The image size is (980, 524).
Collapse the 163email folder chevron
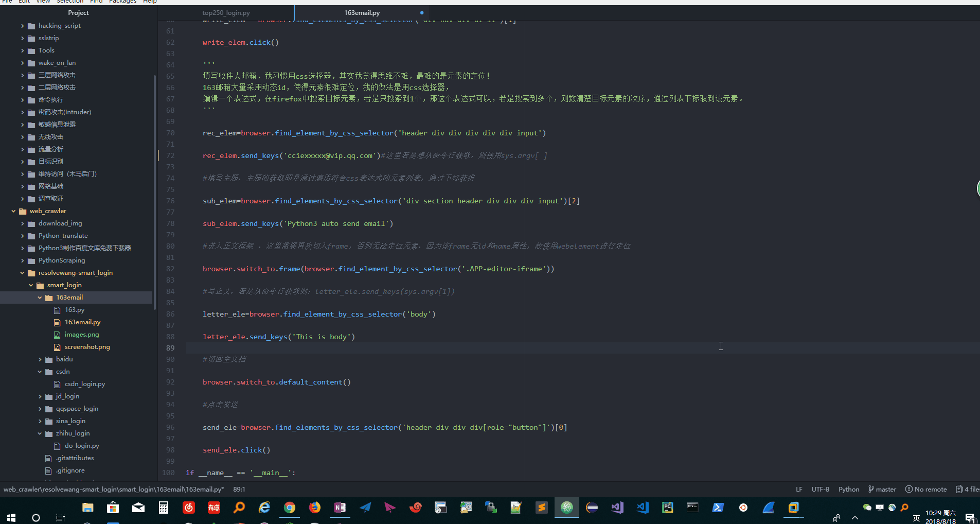pos(40,298)
